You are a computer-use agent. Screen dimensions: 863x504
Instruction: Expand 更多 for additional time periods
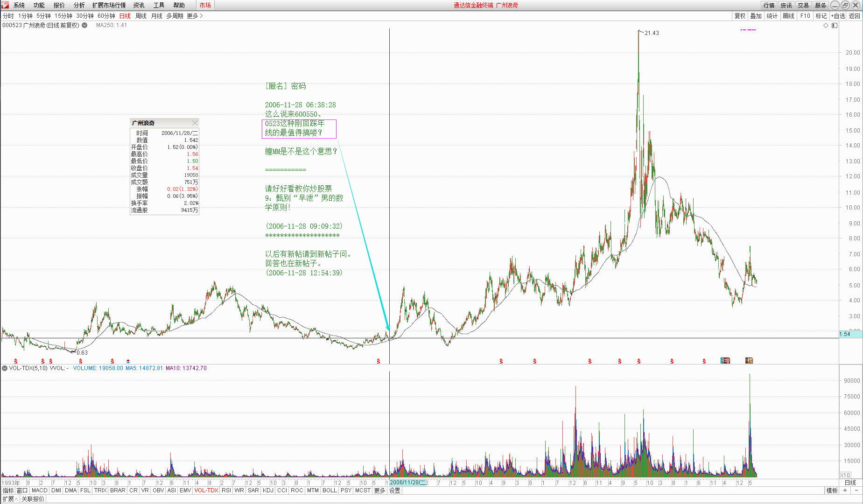[195, 16]
